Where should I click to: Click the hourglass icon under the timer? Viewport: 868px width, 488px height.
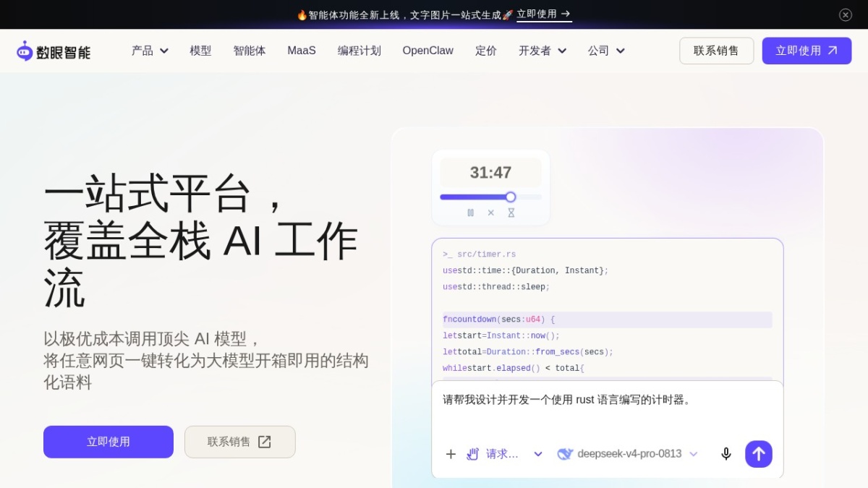511,213
